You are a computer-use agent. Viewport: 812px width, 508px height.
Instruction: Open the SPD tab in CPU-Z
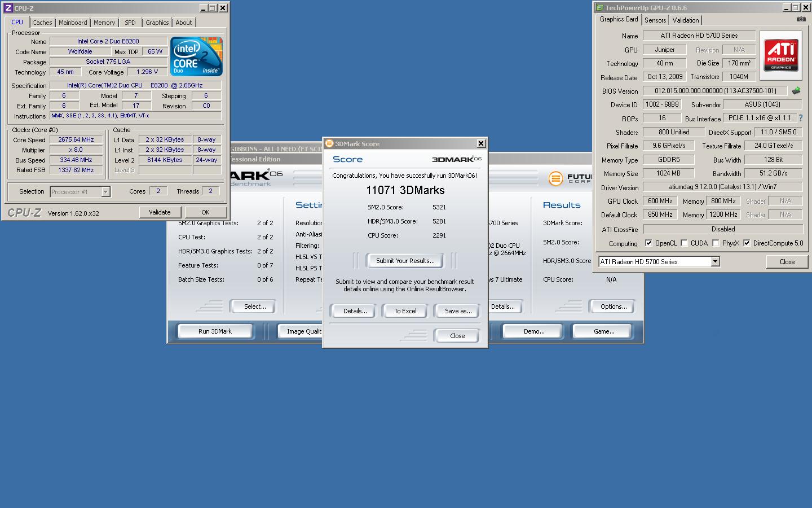coord(130,23)
